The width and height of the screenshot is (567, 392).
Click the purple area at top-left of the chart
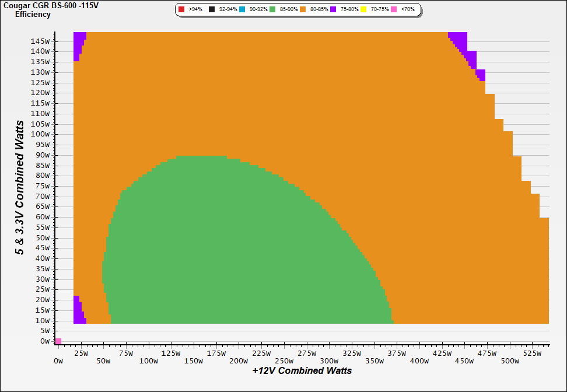click(x=79, y=44)
